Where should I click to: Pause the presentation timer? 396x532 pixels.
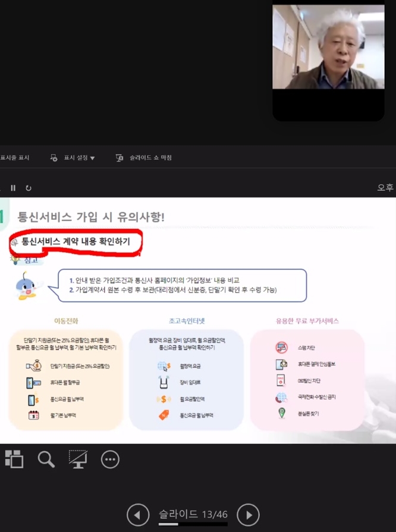13,188
